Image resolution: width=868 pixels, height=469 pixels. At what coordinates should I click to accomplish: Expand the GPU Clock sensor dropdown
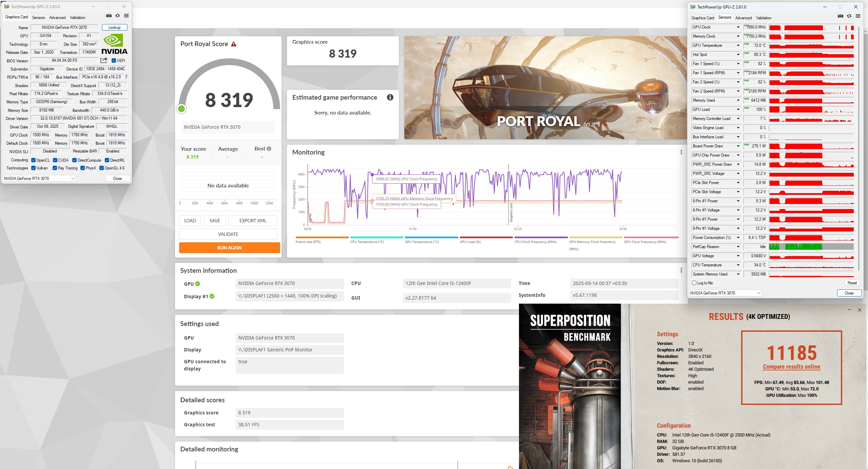pos(738,27)
